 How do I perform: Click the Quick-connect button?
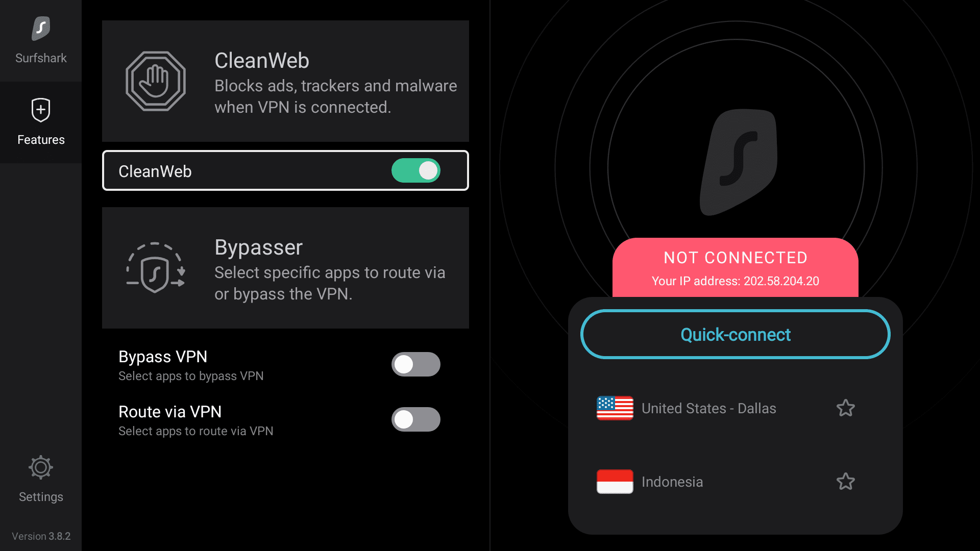click(734, 334)
